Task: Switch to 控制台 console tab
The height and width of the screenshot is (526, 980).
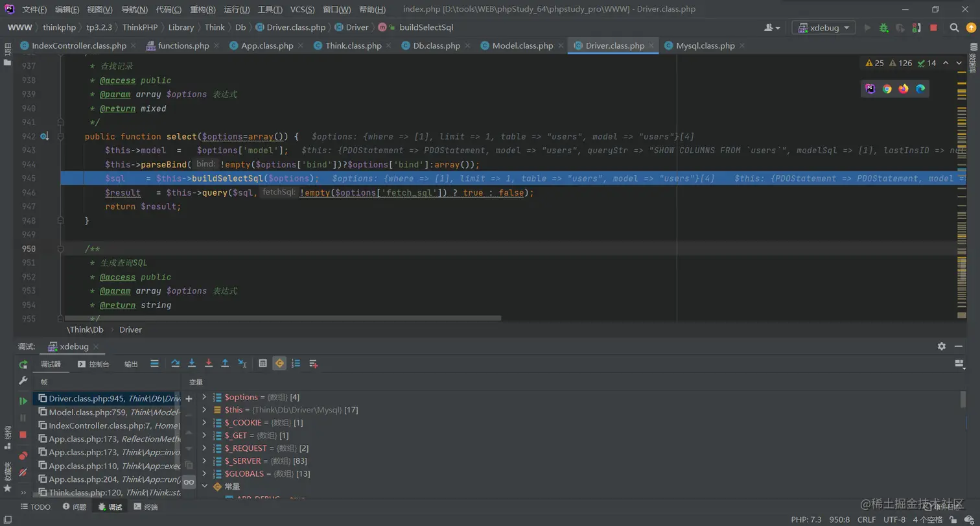Action: tap(93, 365)
